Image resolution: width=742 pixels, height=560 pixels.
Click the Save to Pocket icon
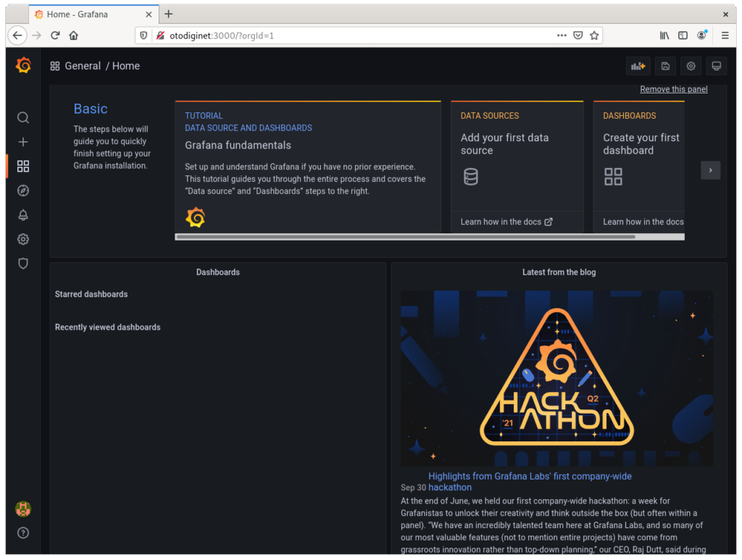point(578,35)
